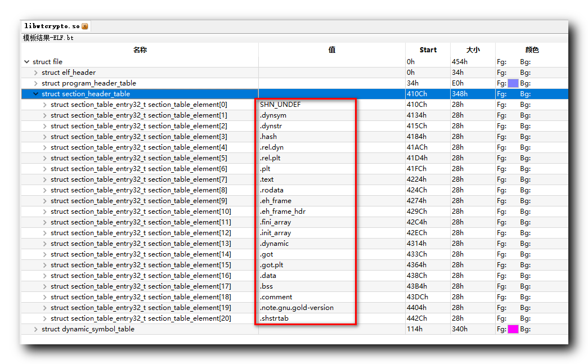Collapse the struct file node

coord(26,62)
